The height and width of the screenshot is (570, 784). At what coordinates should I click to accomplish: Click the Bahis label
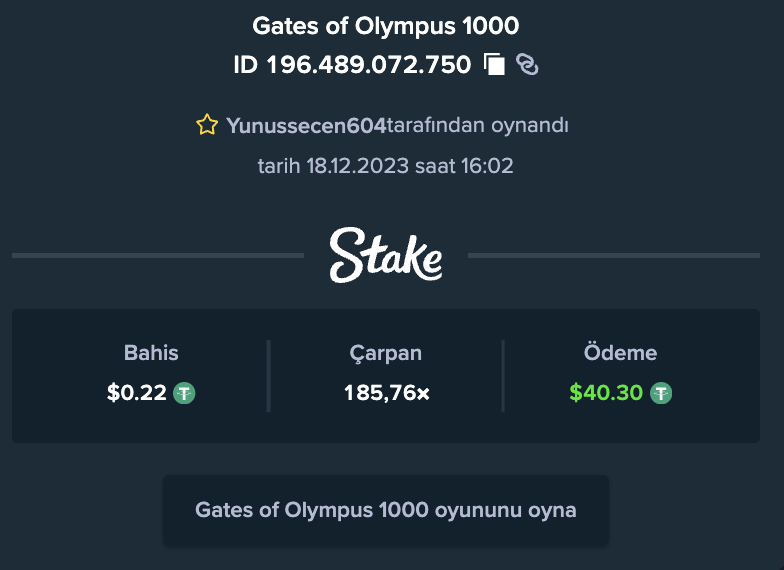[x=151, y=353]
